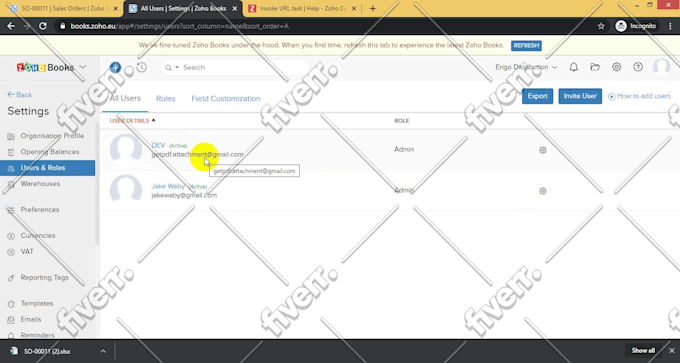Go back in the browser
The image size is (680, 363).
pyautogui.click(x=11, y=26)
